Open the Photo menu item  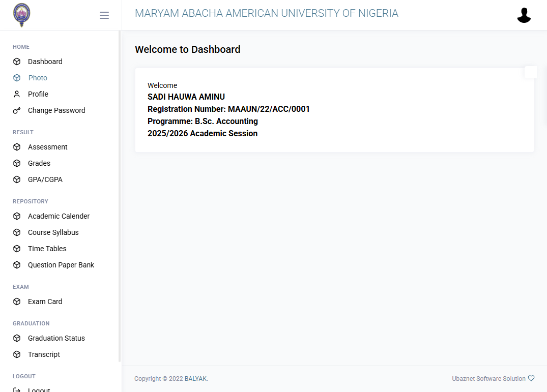[x=38, y=78]
